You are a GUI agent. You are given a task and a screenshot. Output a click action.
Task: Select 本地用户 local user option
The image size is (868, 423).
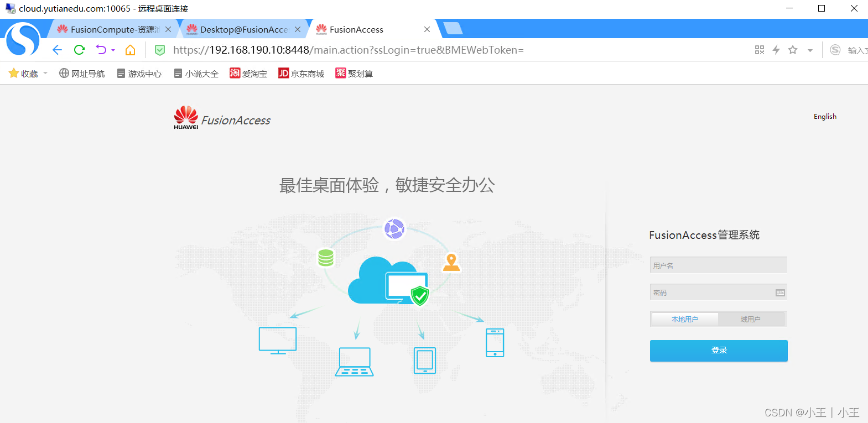tap(685, 319)
